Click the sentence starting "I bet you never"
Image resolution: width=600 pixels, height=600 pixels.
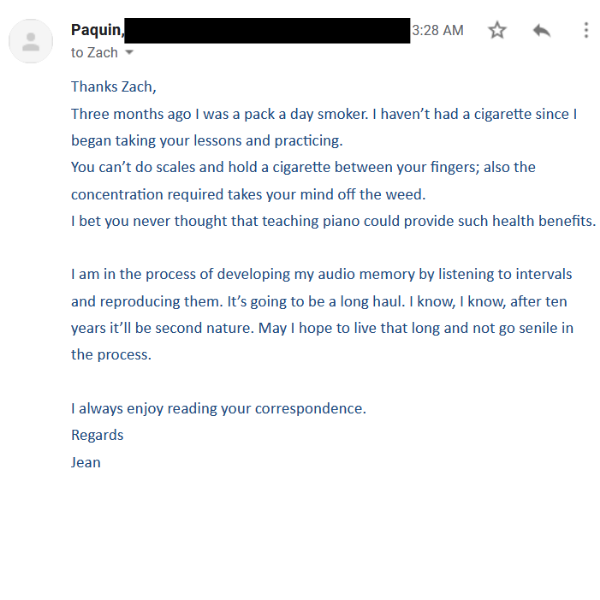pos(333,221)
